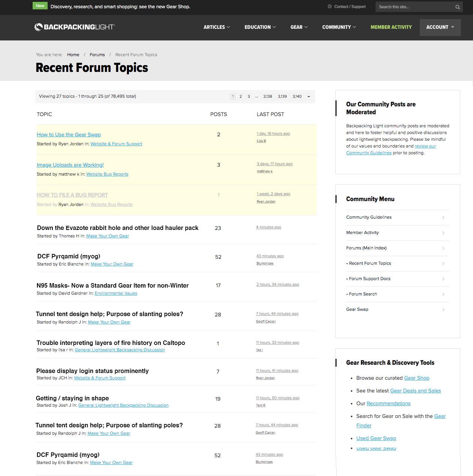Click Tom K last poster link
This screenshot has width=473, height=476.
(x=261, y=405)
